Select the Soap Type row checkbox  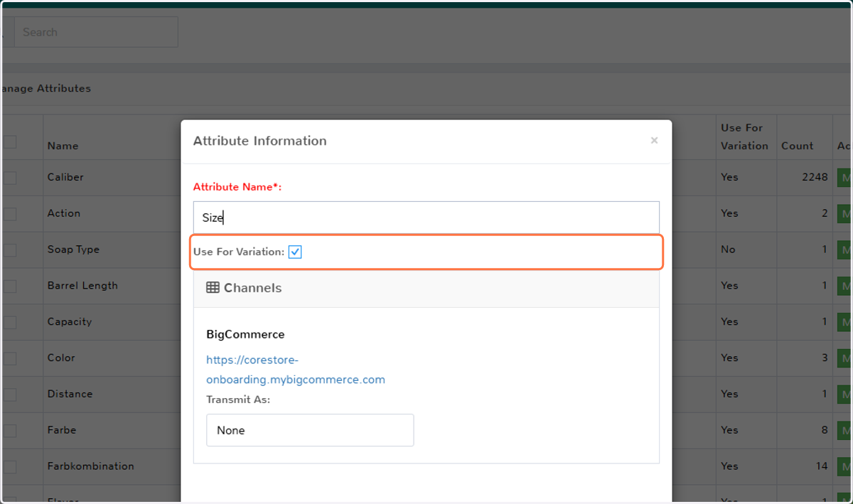(x=9, y=250)
